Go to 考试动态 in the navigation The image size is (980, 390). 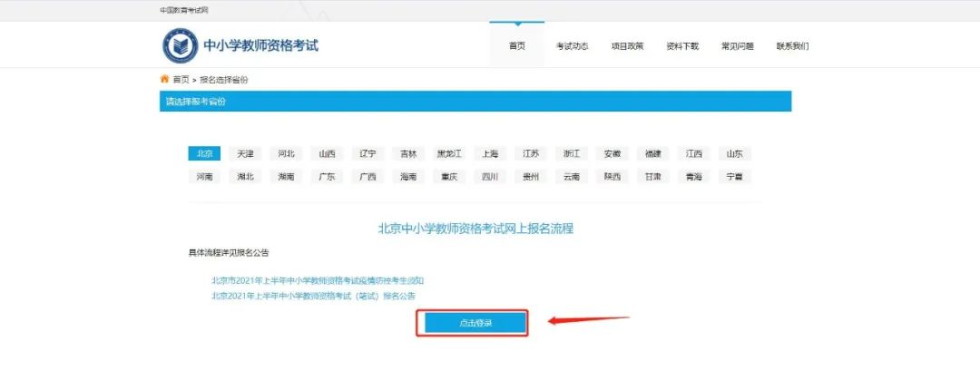(x=572, y=46)
